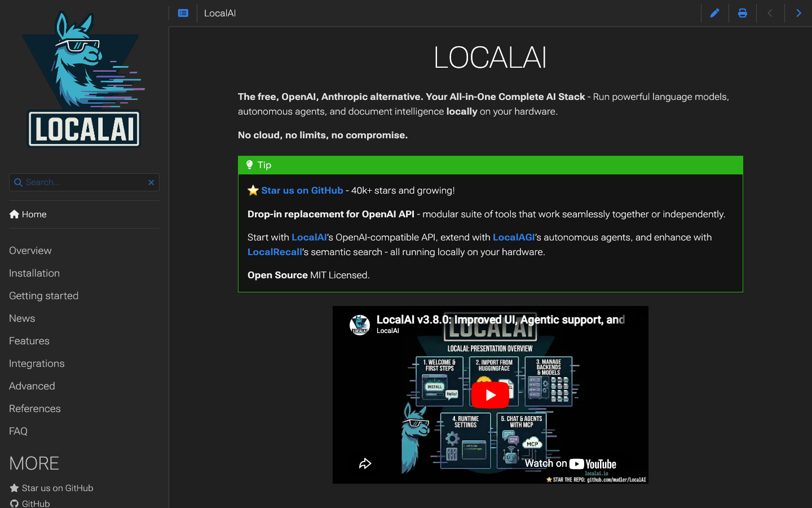This screenshot has height=508, width=812.
Task: Expand the Advanced section in the sidebar
Action: coord(32,386)
